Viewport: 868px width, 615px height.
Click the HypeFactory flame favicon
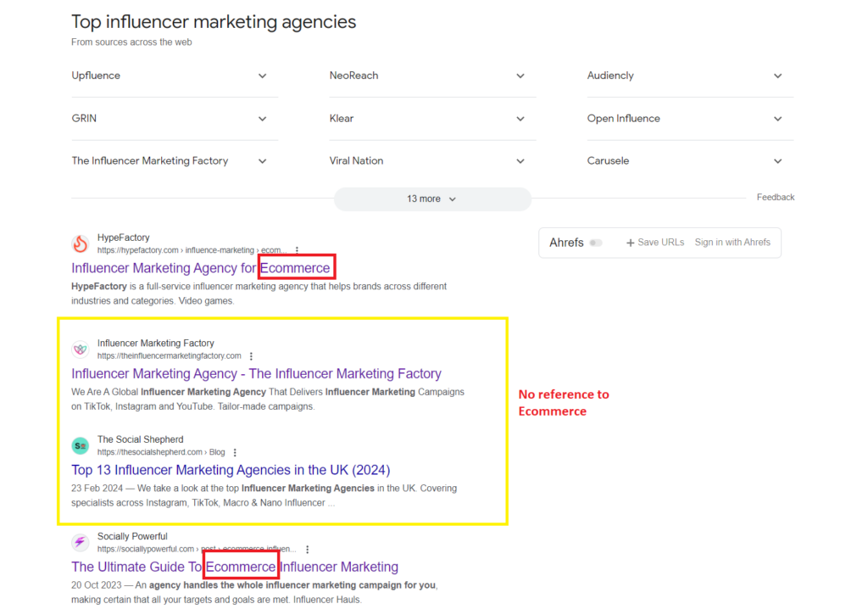coord(81,243)
